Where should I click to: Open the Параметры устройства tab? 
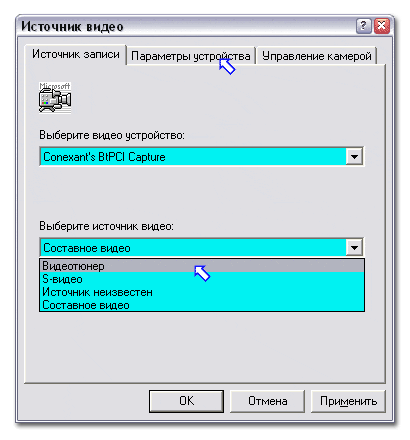tap(191, 56)
